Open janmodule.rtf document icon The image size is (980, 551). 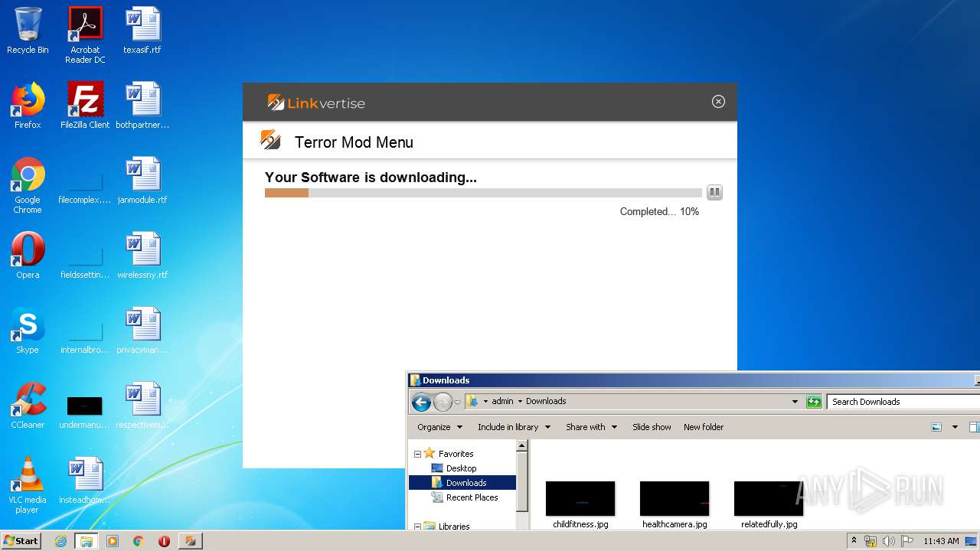click(x=142, y=181)
